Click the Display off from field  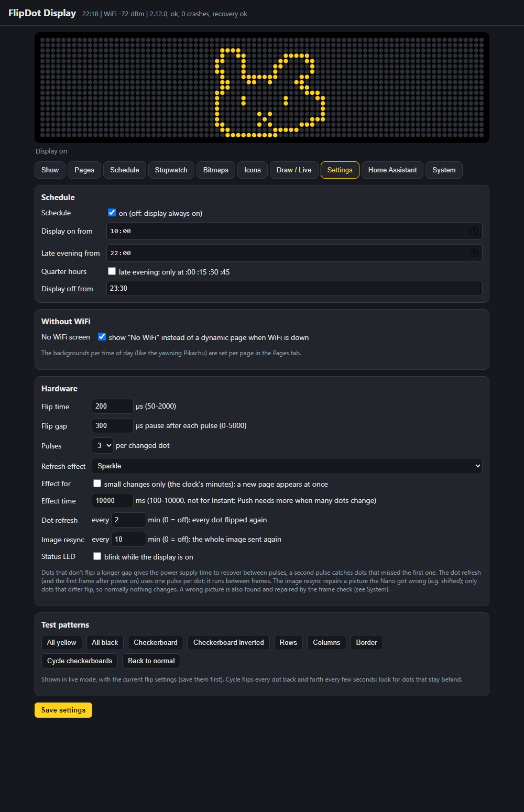click(294, 288)
